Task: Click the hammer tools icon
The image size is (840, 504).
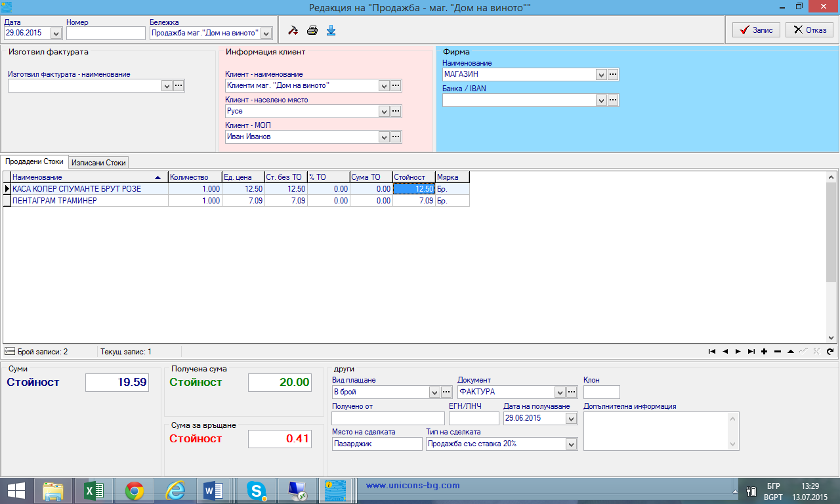Action: 293,30
